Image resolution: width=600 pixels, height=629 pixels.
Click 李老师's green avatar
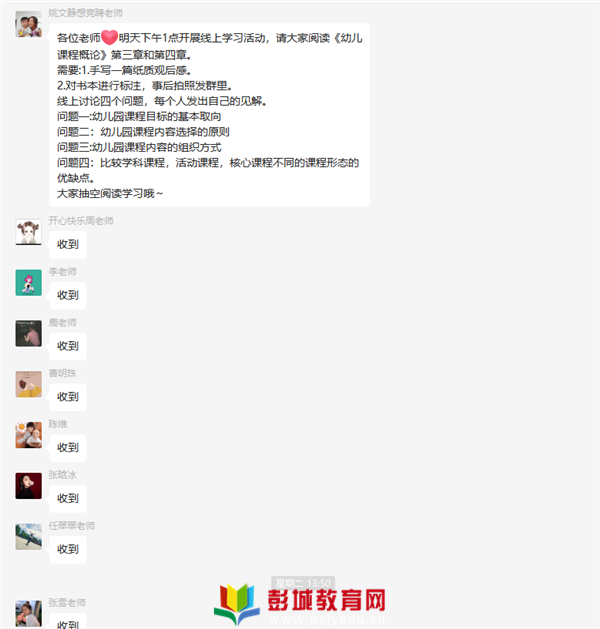pyautogui.click(x=28, y=283)
